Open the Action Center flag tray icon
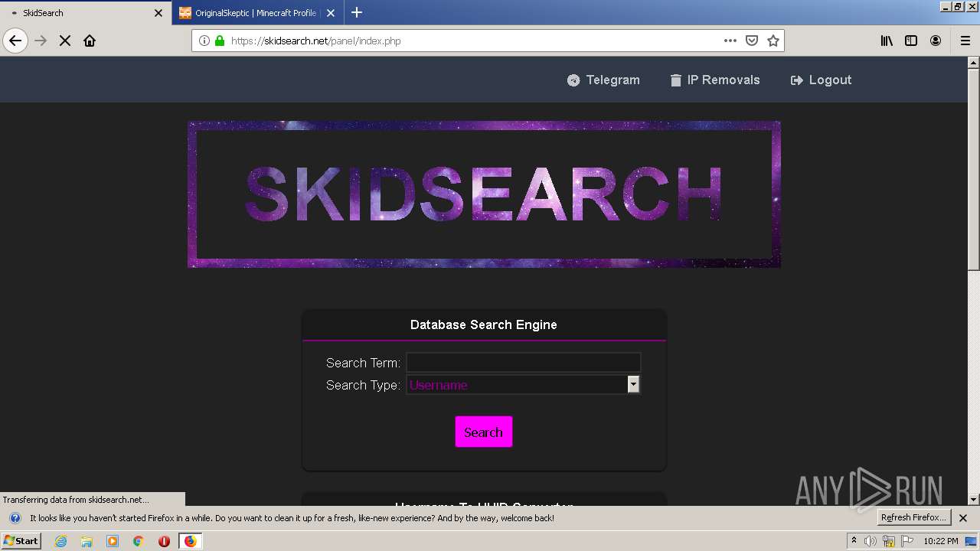Viewport: 980px width, 551px height. click(906, 541)
